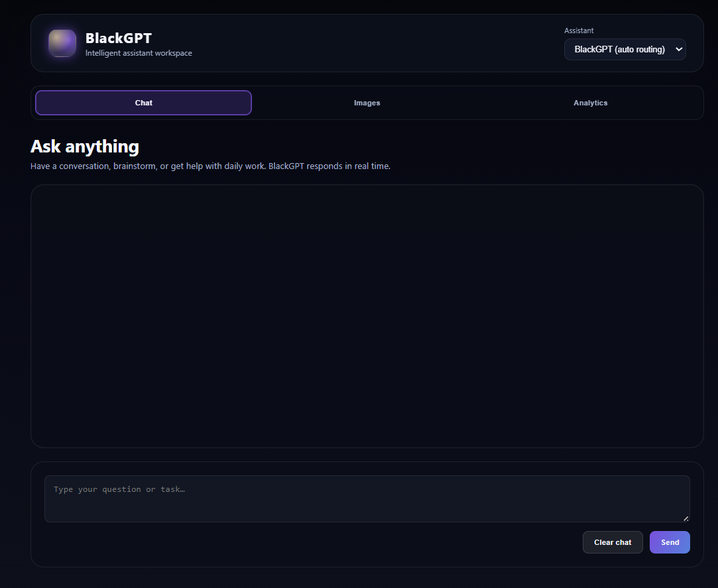Image resolution: width=718 pixels, height=588 pixels.
Task: Switch to the Images tab
Action: pos(367,103)
